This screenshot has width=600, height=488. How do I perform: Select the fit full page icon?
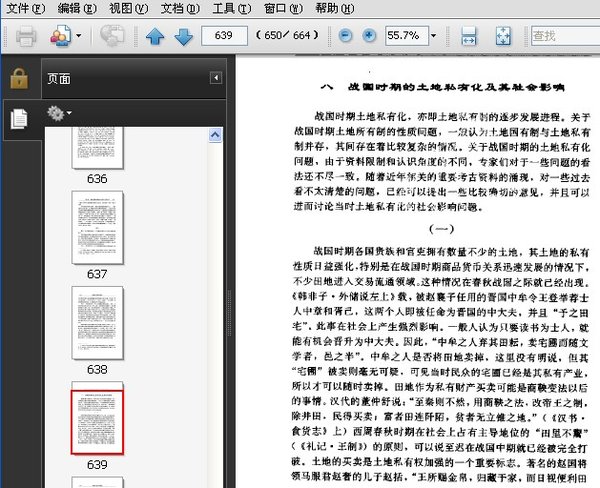(503, 36)
